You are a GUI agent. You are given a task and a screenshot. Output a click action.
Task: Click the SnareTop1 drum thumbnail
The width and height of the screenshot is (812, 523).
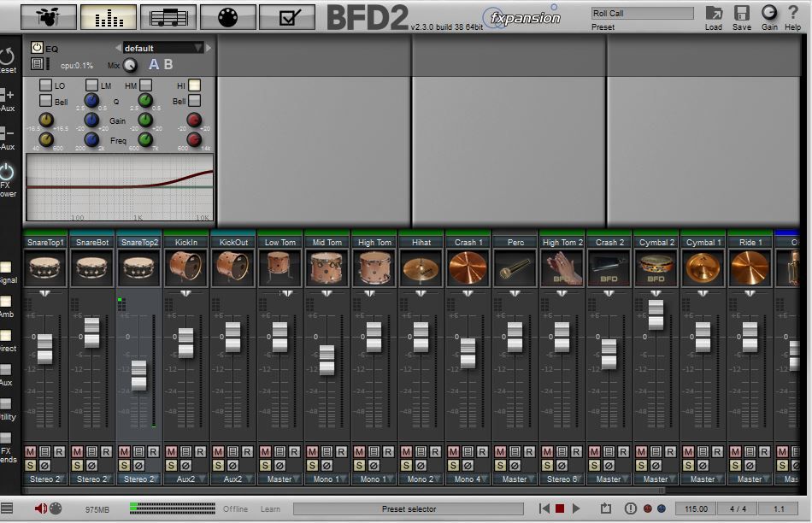(x=45, y=268)
